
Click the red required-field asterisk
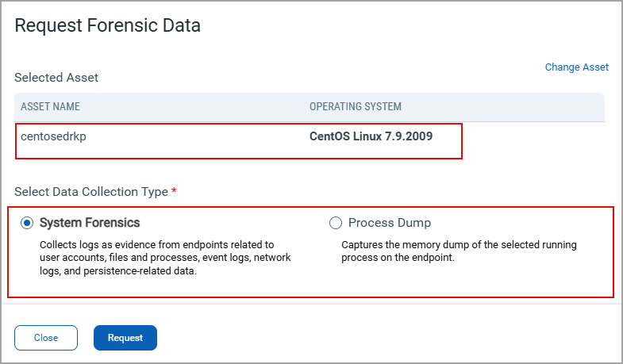174,191
